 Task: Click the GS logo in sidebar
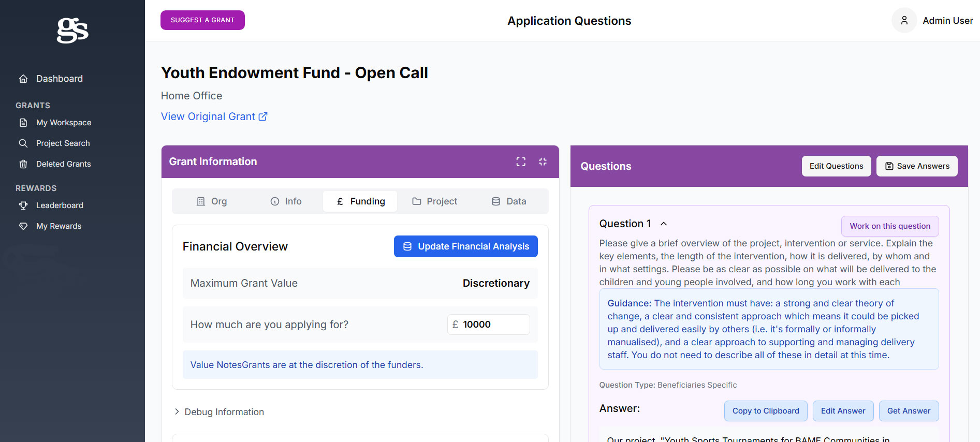[72, 30]
